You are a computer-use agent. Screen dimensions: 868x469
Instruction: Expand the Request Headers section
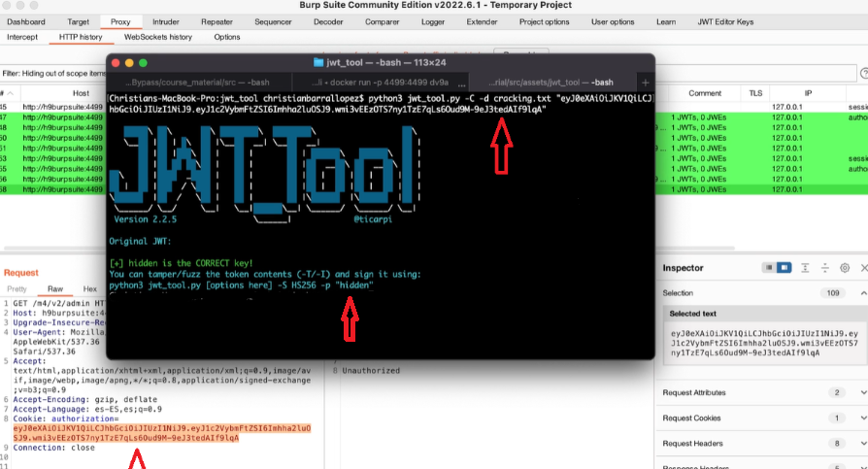(x=863, y=444)
